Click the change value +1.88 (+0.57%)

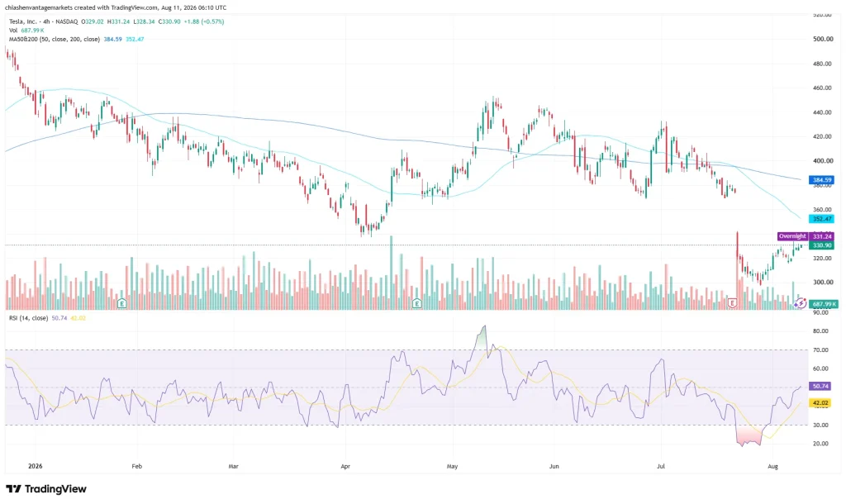[204, 21]
